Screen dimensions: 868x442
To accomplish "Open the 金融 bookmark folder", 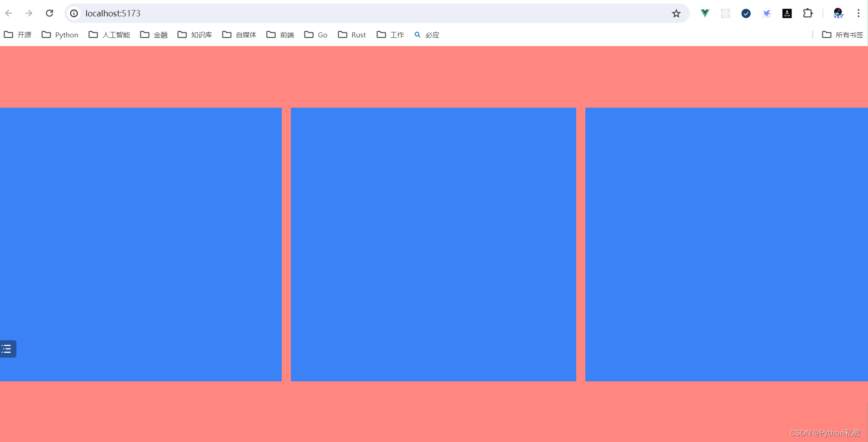I will click(154, 35).
